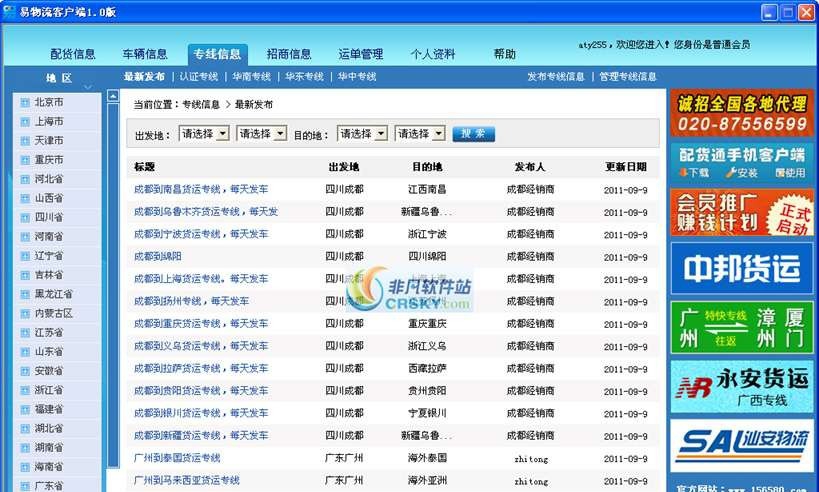Open the 招商信息 tab
The image size is (819, 492).
[289, 54]
